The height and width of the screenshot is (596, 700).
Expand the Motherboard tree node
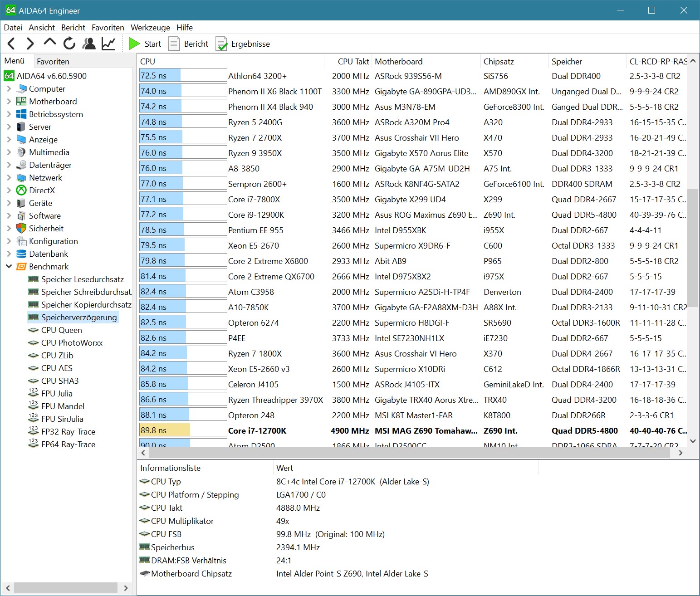tap(9, 102)
